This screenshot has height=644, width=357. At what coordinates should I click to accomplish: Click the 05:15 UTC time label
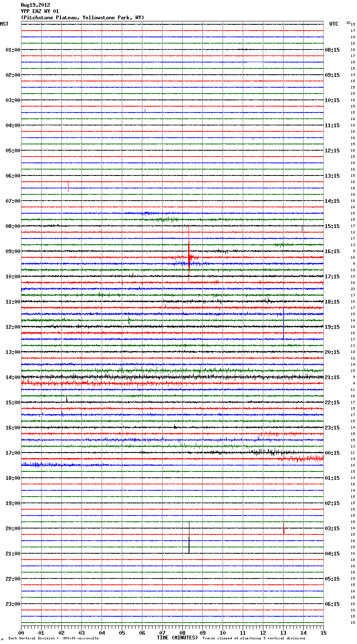[332, 579]
